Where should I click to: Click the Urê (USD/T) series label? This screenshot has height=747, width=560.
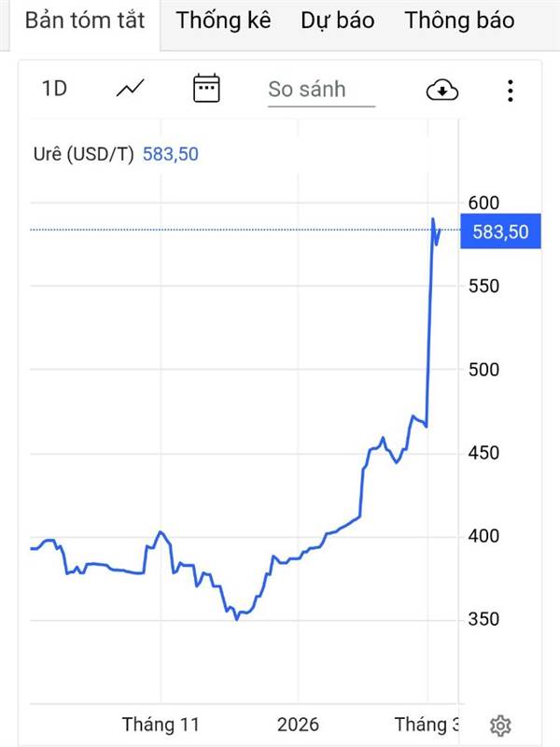(82, 154)
